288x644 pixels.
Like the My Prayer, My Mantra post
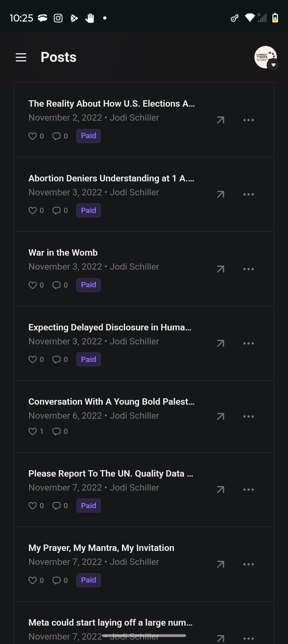click(x=33, y=580)
